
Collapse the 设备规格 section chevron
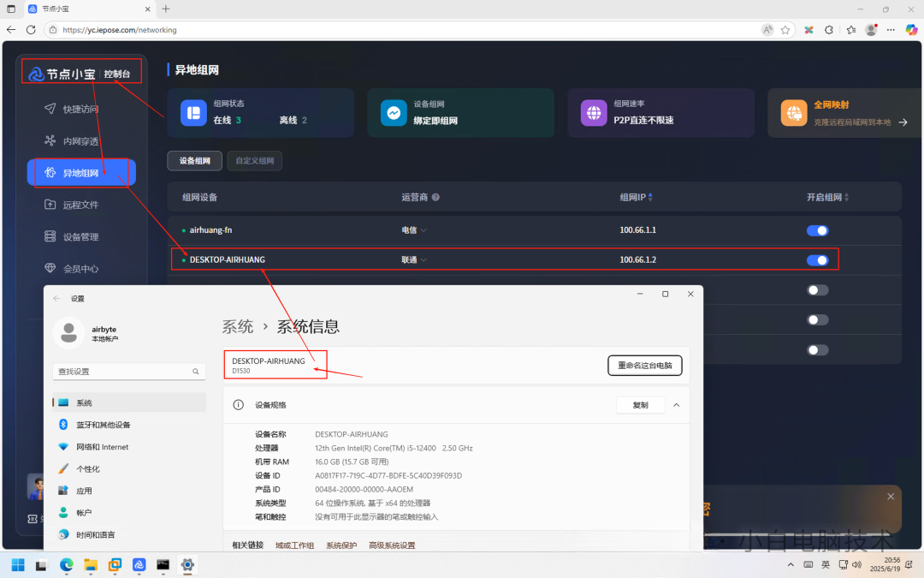677,405
